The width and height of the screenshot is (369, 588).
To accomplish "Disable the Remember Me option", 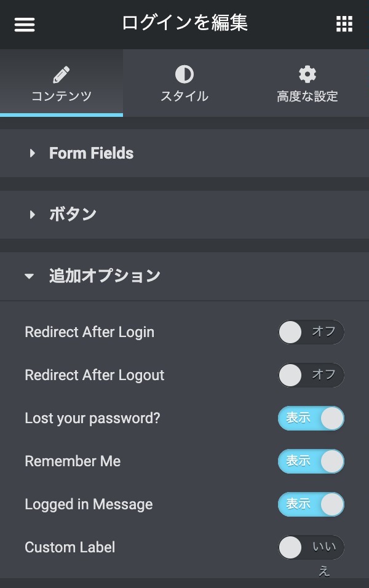I will coord(311,461).
